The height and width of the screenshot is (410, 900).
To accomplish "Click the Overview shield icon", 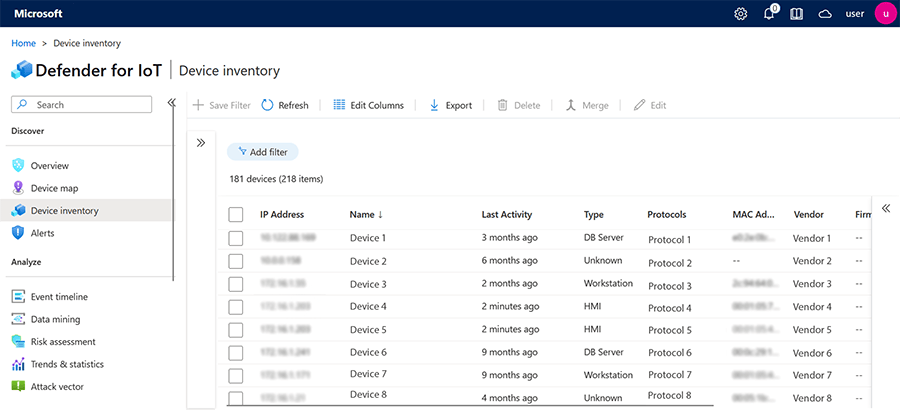I will [x=18, y=165].
